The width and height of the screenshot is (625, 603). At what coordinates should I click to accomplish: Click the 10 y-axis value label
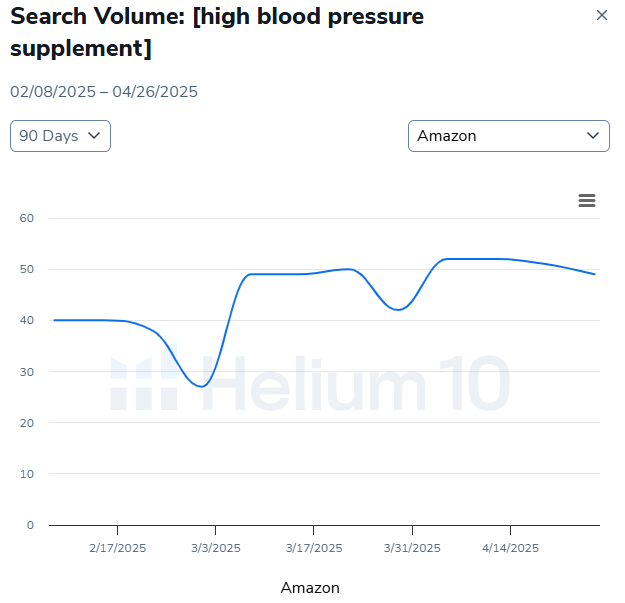[x=27, y=474]
